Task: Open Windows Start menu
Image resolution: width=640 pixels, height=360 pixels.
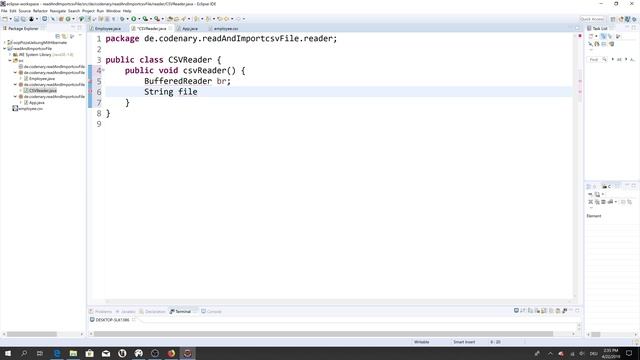Action: 8,353
